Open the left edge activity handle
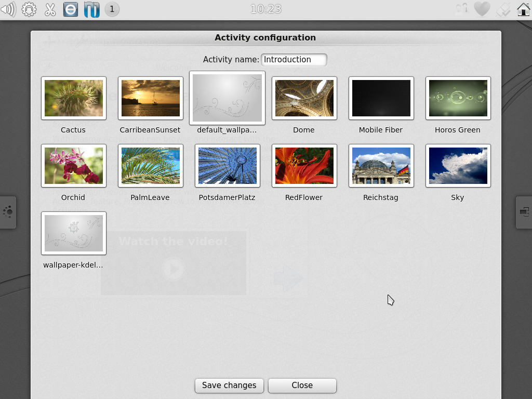532x399 pixels. coord(8,212)
